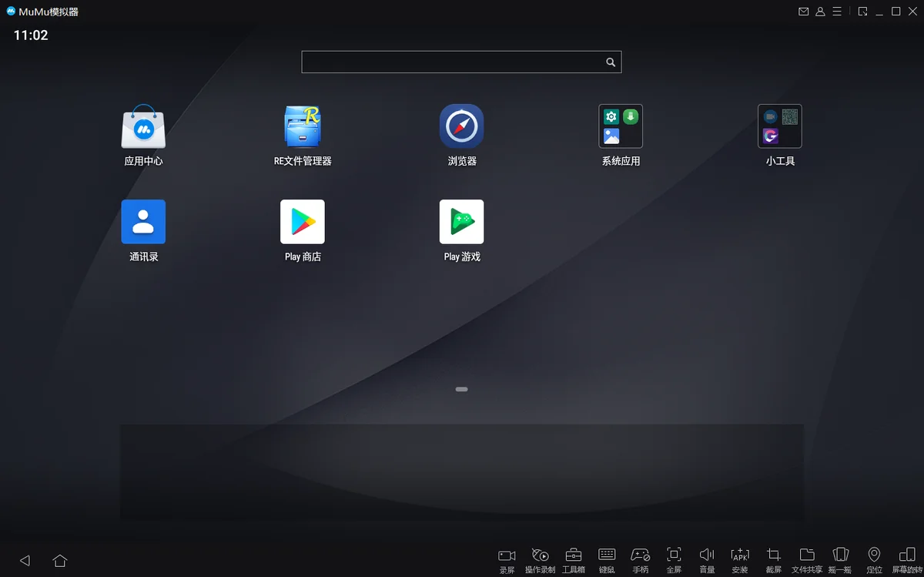Image resolution: width=924 pixels, height=577 pixels.
Task: Switch to 全屏 fullscreen mode
Action: pyautogui.click(x=674, y=560)
